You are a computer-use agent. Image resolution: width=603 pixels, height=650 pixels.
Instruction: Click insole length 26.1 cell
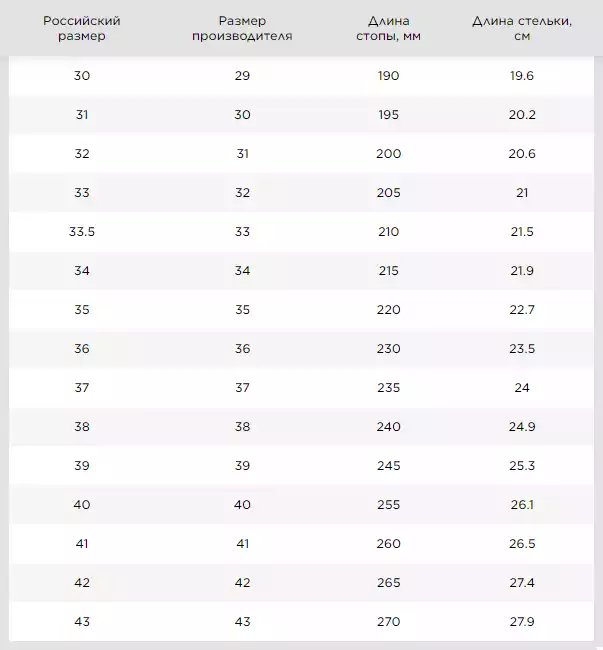522,505
